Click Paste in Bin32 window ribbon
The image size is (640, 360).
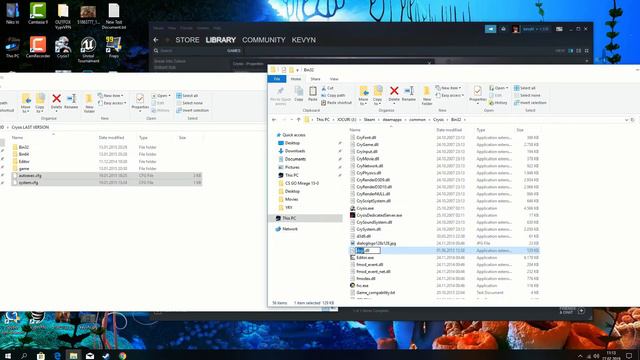tap(313, 93)
